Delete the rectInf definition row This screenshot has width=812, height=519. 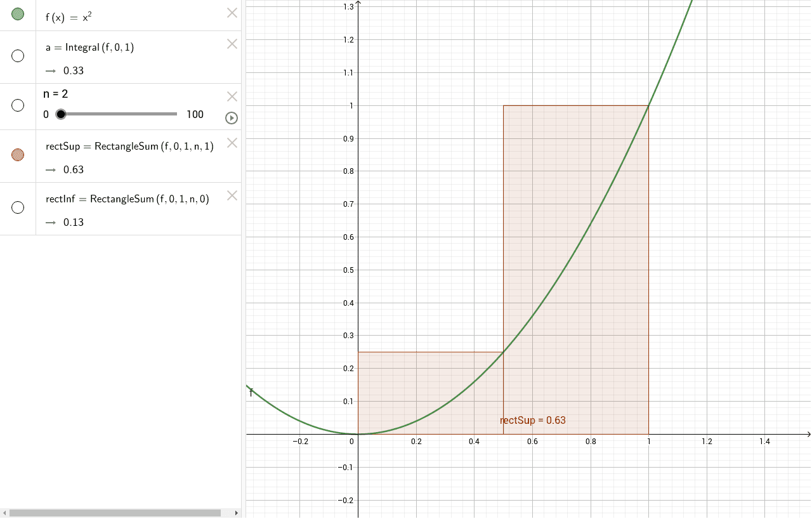(x=232, y=195)
